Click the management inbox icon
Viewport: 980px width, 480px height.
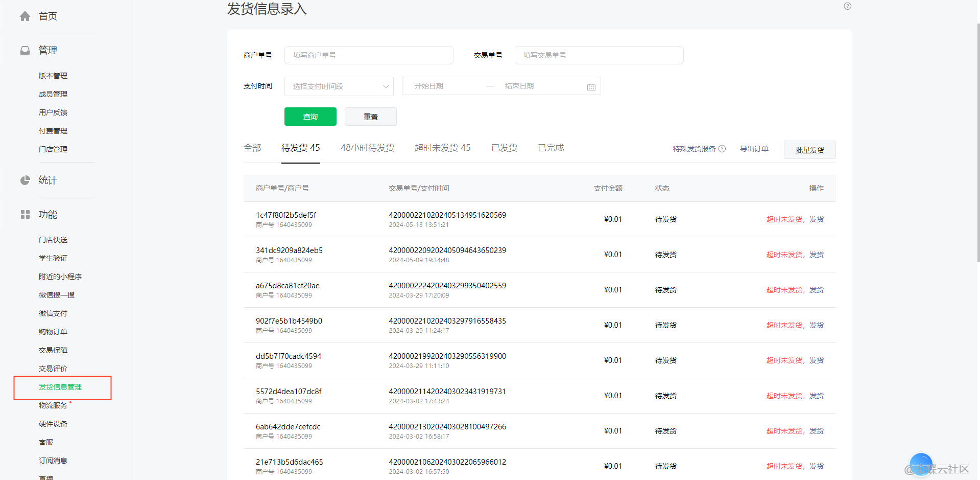(x=25, y=50)
